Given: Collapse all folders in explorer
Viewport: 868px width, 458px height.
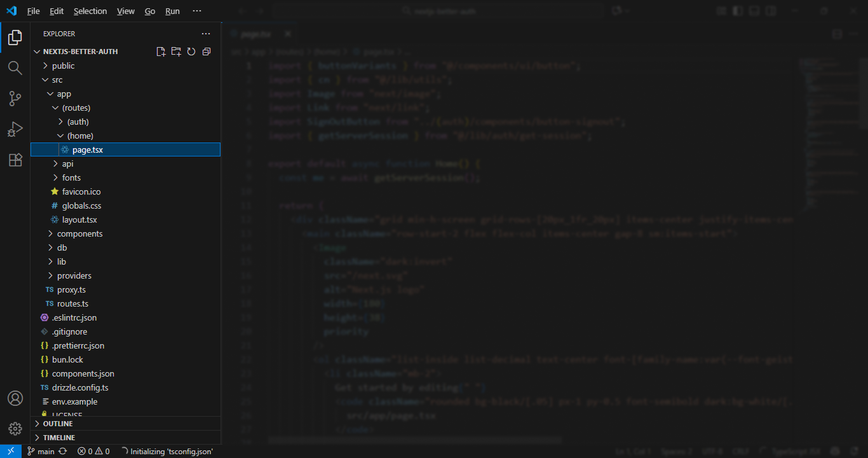Looking at the screenshot, I should [x=207, y=52].
